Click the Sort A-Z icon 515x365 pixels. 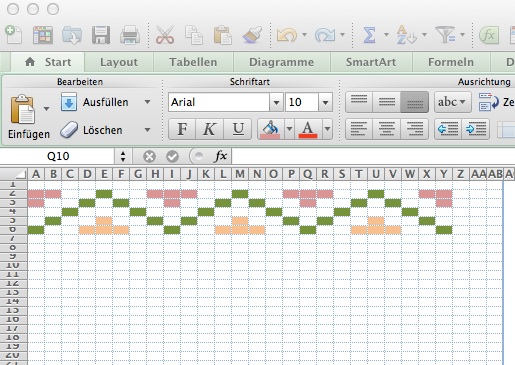click(406, 35)
